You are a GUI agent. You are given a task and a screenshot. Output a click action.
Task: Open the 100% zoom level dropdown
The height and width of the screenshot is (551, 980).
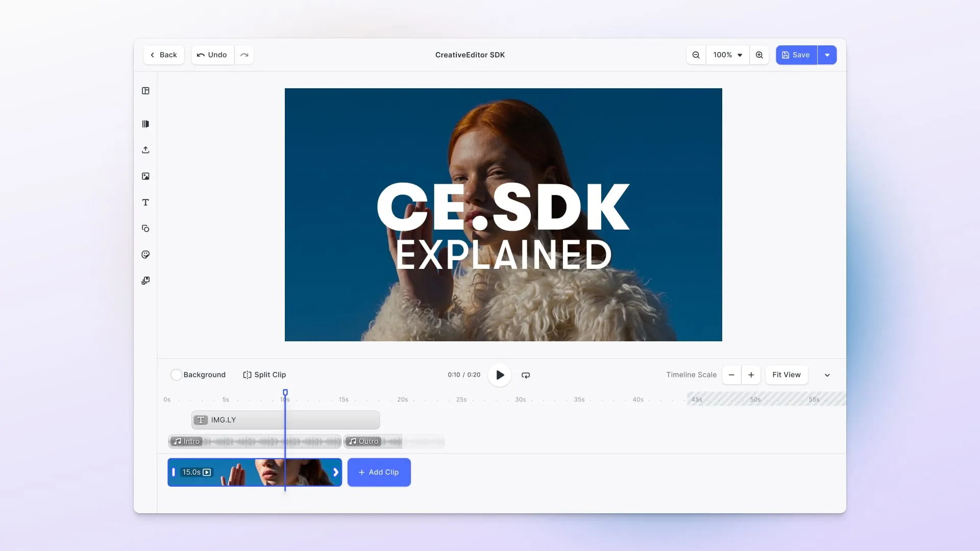tap(727, 55)
